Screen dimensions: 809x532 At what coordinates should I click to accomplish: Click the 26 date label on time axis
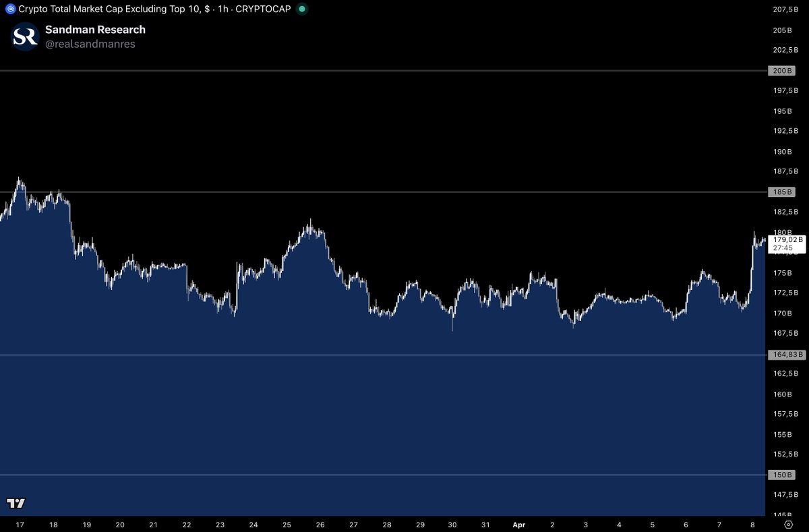coord(320,524)
